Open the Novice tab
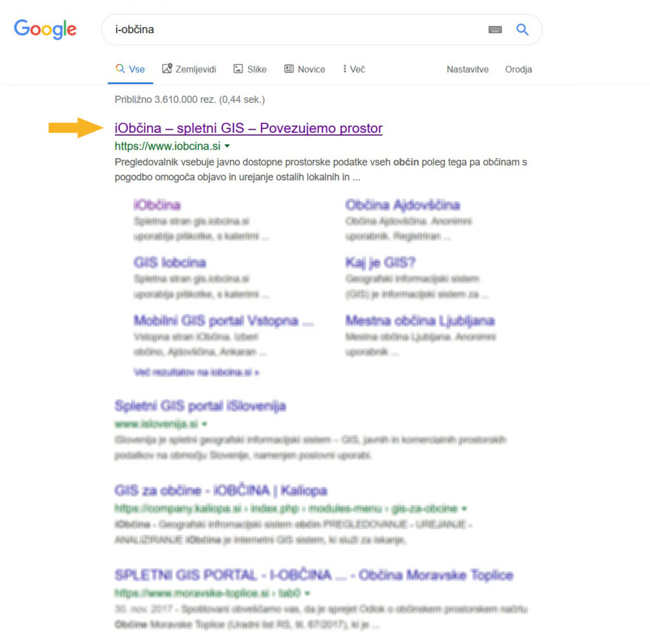 tap(305, 69)
